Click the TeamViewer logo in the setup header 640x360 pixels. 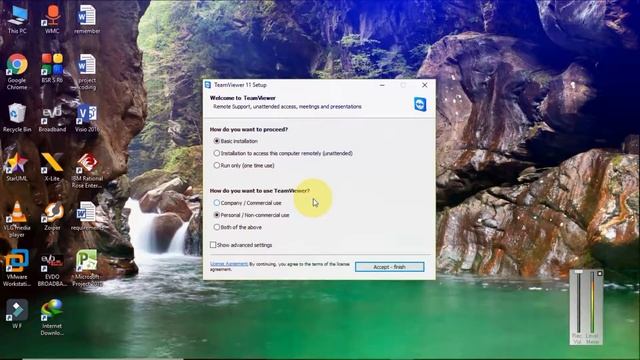(420, 104)
